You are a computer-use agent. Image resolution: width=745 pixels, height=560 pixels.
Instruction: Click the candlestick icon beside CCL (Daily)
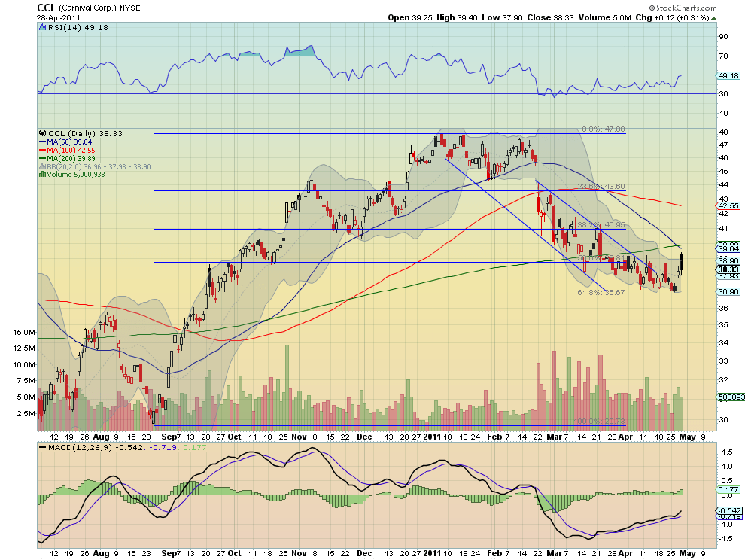tap(43, 133)
